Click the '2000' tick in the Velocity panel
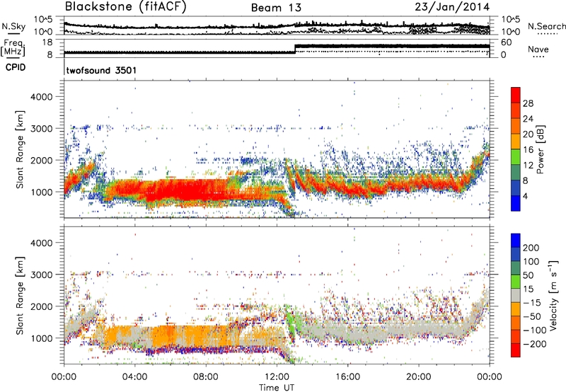The height and width of the screenshot is (392, 566). 41,306
